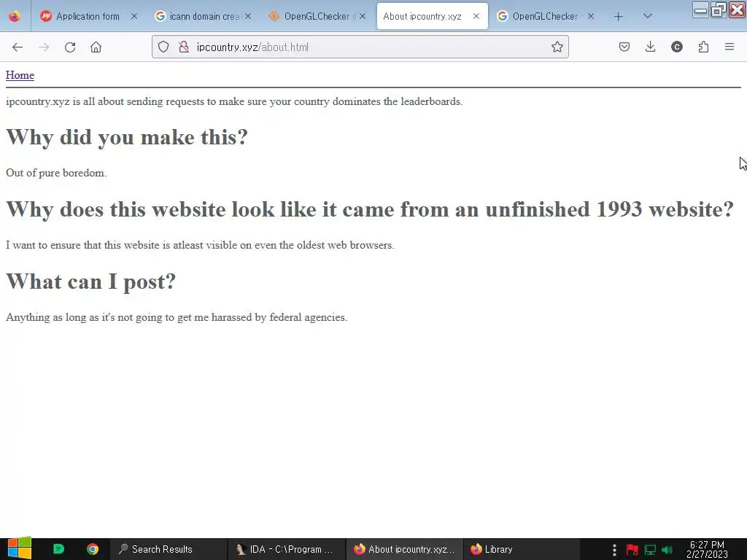Image resolution: width=747 pixels, height=560 pixels.
Task: Click the Firefox View icon
Action: pyautogui.click(x=15, y=16)
